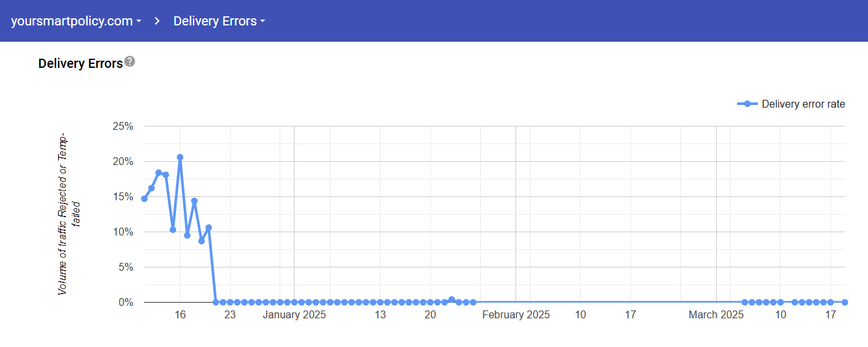Click the first data point in March 2025
Screen dimensions: 868x347
click(x=744, y=302)
